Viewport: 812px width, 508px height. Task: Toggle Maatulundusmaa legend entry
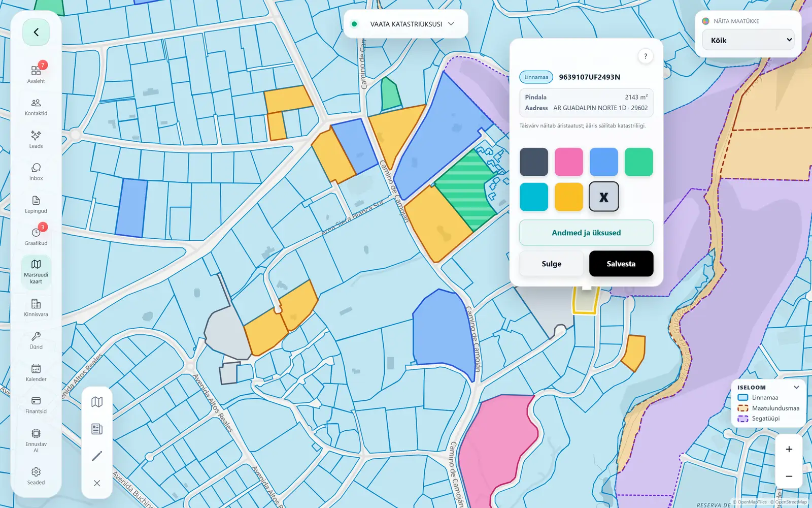click(768, 408)
